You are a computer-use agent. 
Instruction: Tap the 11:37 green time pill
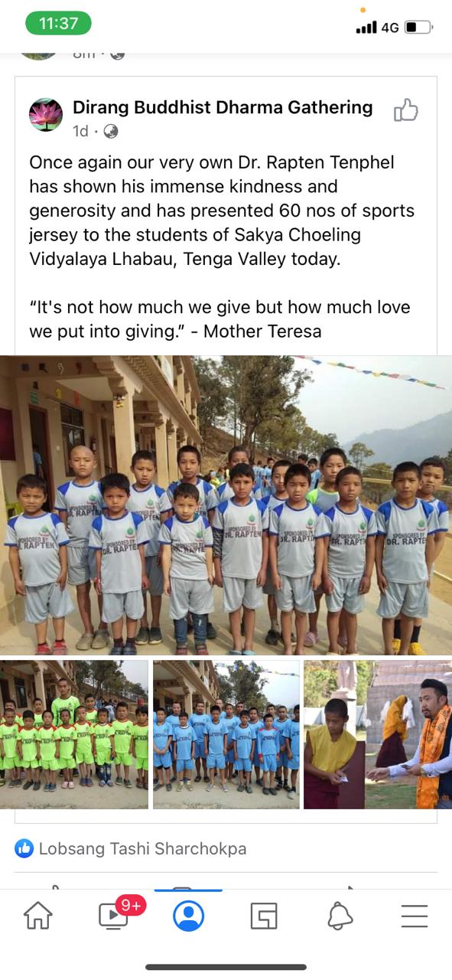(x=58, y=24)
